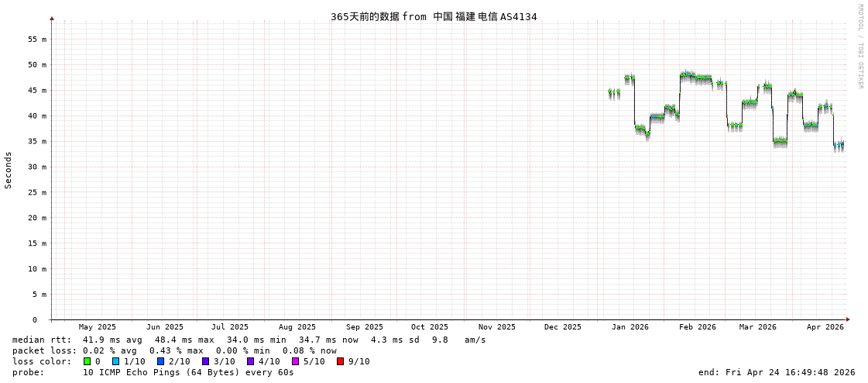Viewport: 868px width, 383px height.
Task: Click the Oct 2025 x-axis label
Action: click(429, 327)
